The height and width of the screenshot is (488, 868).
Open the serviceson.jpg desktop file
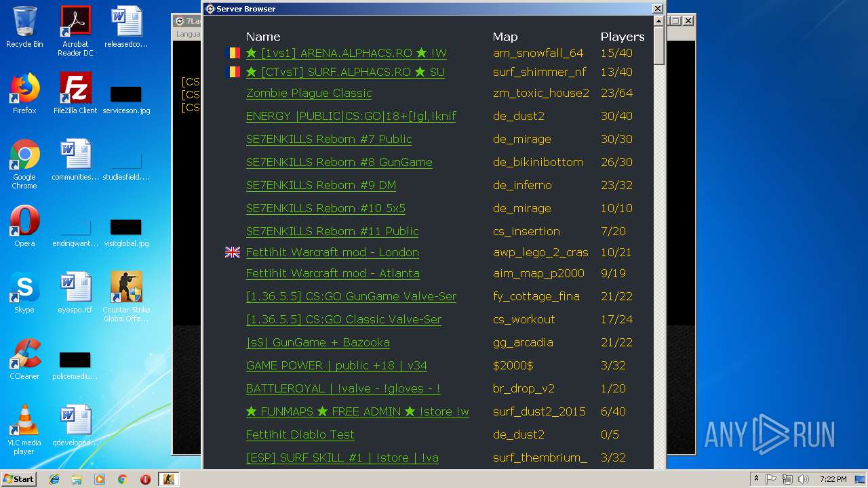(x=126, y=99)
